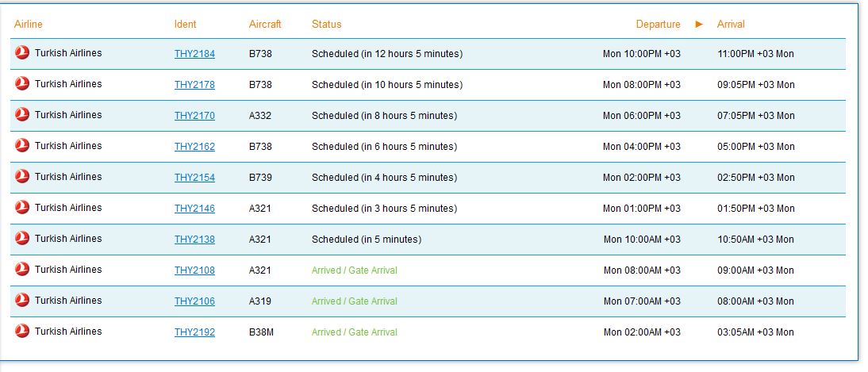The height and width of the screenshot is (372, 868).
Task: Click the orange arrow between Departure and Arrival
Action: tap(699, 25)
